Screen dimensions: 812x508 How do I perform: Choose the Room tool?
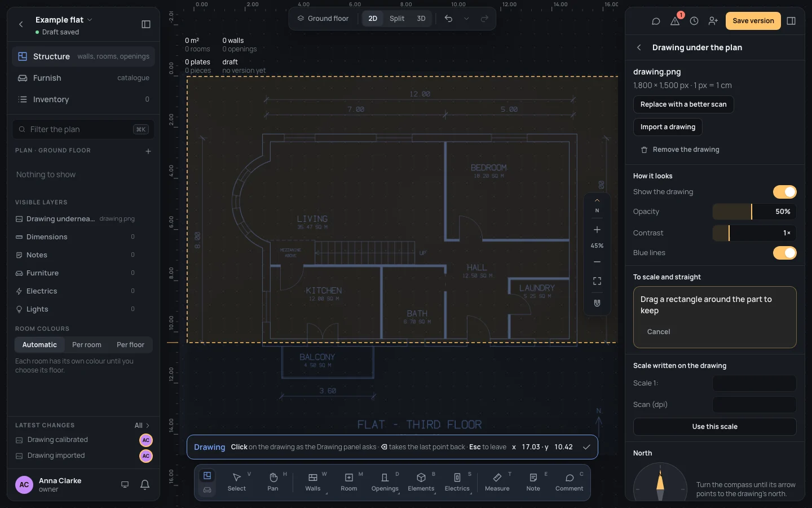(x=349, y=482)
